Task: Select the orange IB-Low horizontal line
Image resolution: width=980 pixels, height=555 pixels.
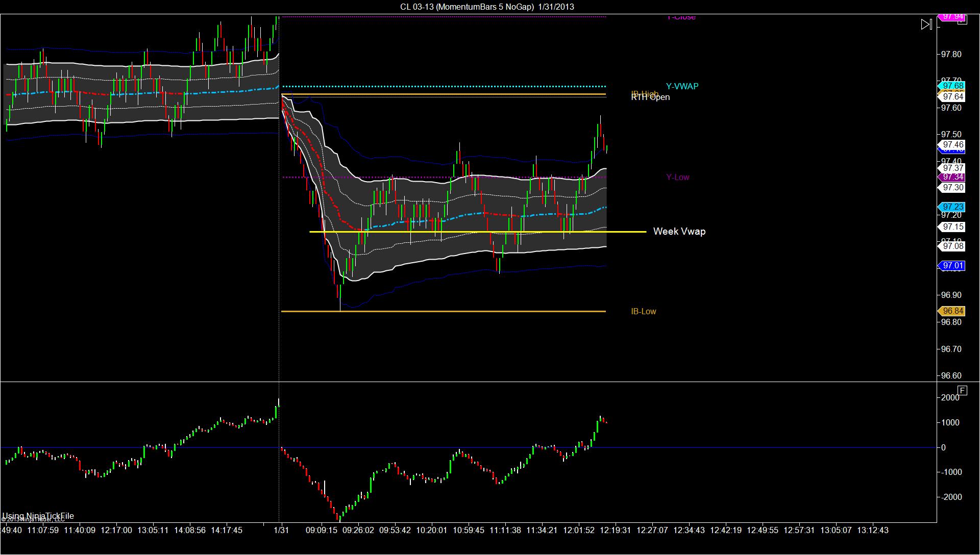Action: (444, 311)
